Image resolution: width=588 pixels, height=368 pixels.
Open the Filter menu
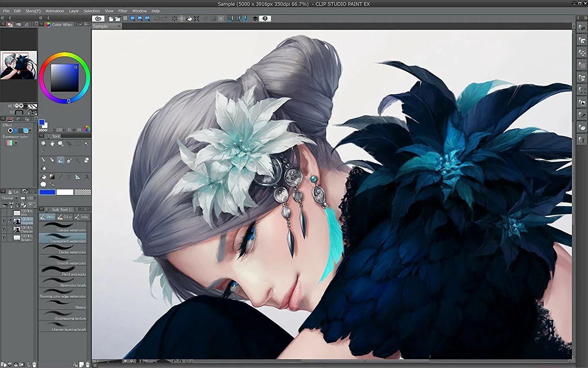click(123, 11)
